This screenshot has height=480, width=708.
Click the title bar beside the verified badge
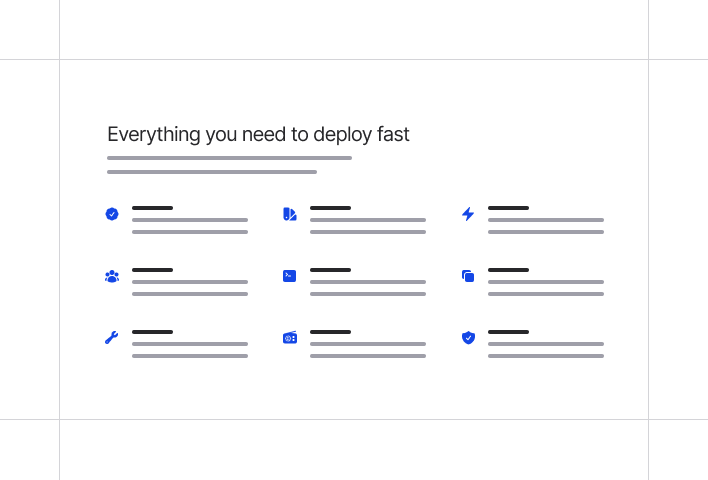pos(152,208)
